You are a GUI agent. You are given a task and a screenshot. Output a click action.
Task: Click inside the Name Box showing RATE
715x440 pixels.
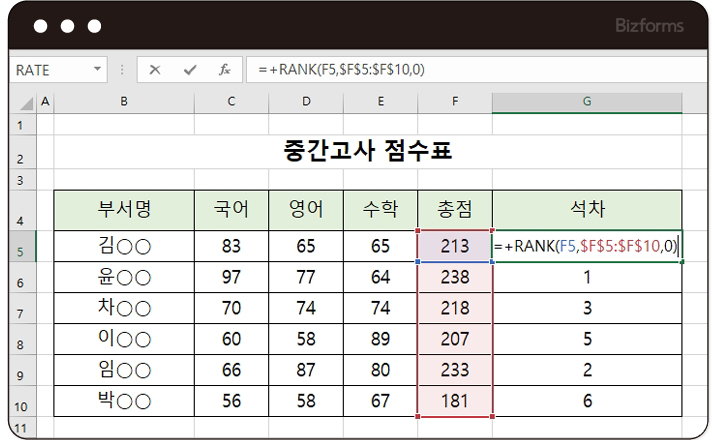pos(50,70)
